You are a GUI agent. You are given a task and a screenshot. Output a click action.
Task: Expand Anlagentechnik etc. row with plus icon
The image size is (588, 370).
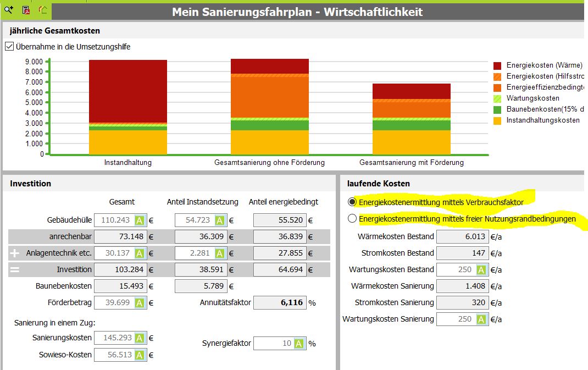pos(15,253)
